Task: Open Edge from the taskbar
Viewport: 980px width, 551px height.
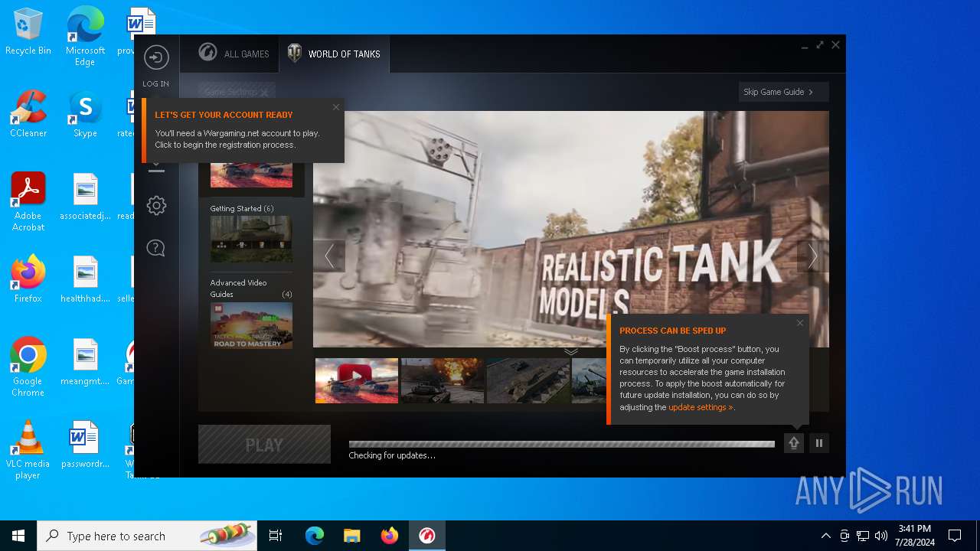Action: point(315,536)
